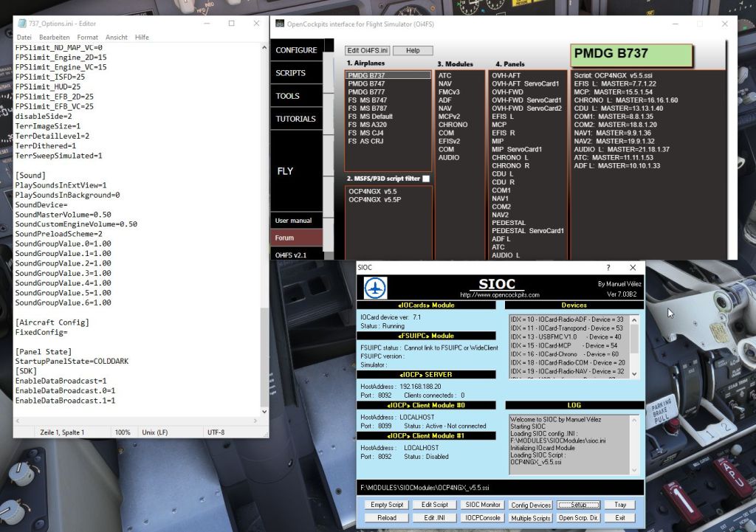
Task: Click the editor's vertical scrollbar
Action: click(265, 221)
